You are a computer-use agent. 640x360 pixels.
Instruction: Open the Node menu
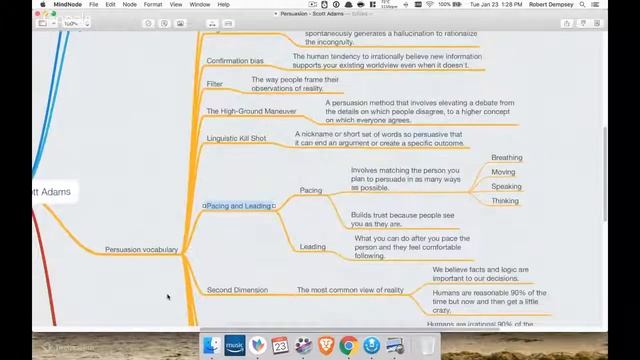click(129, 4)
